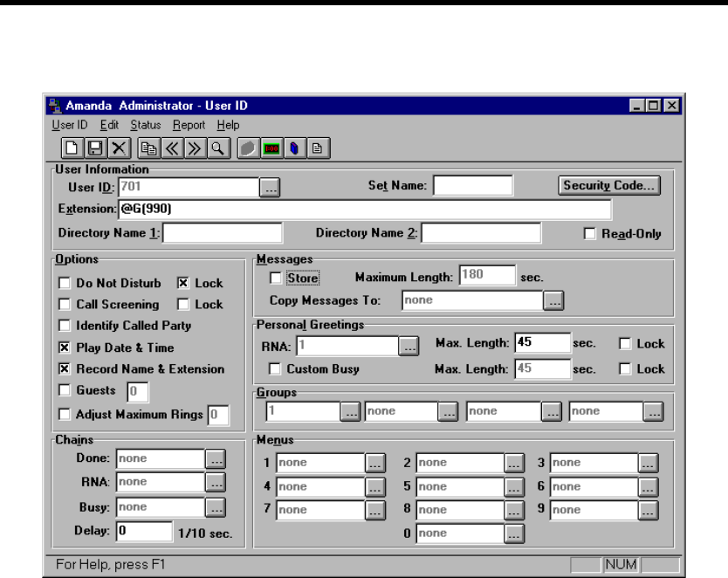Image resolution: width=728 pixels, height=578 pixels.
Task: Enable the Guests checkbox
Action: coord(65,390)
